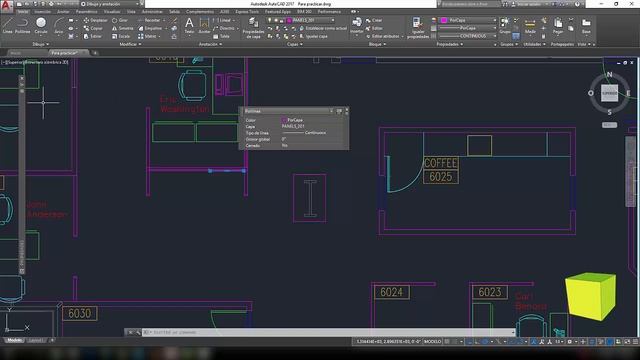Expand the Propiedades ribbon panel
Viewport: 640px width, 360px height.
[x=450, y=44]
